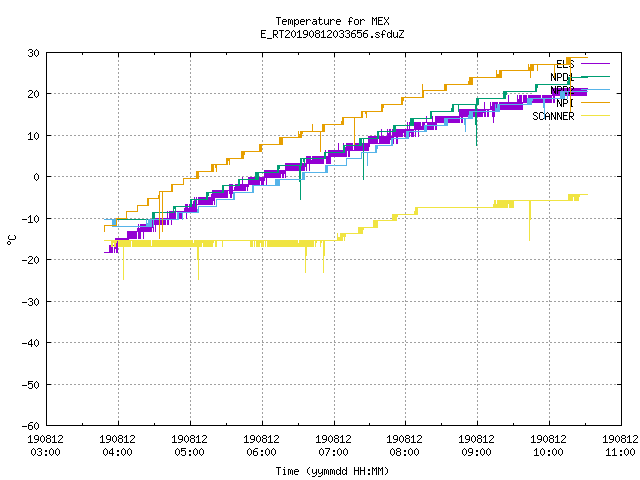640x480 pixels.
Task: Click the yellow SCANNER legend line sample
Action: pyautogui.click(x=595, y=116)
